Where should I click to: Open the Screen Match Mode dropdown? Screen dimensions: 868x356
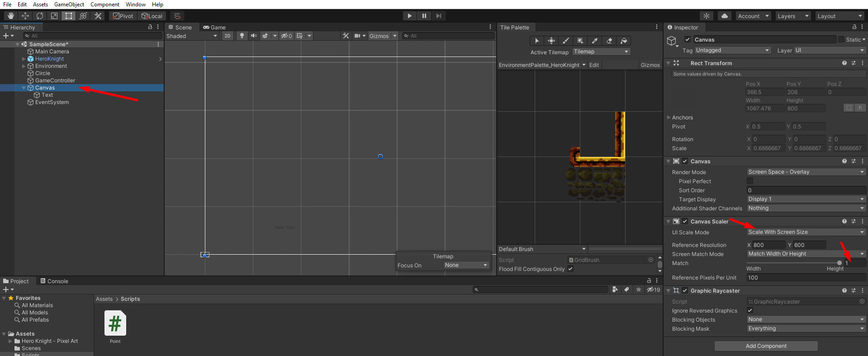coord(806,254)
